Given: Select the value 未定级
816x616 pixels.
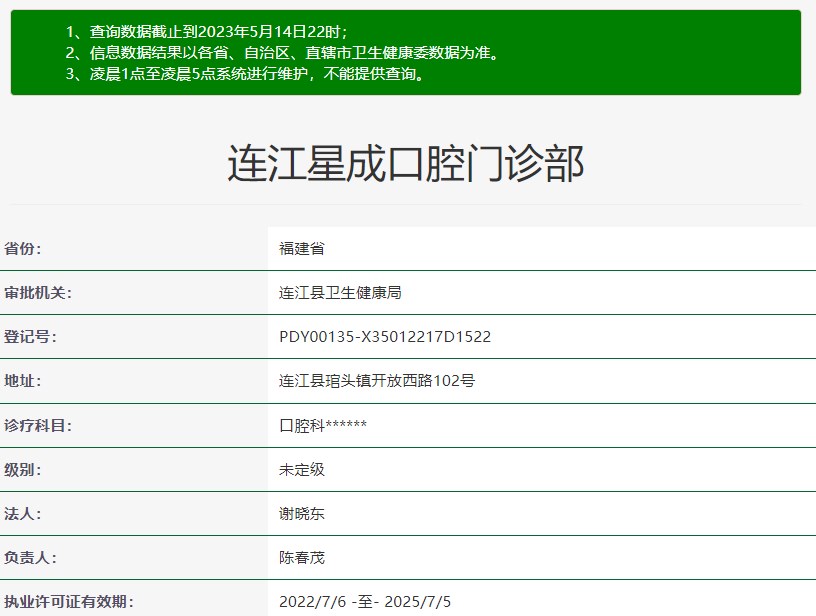Looking at the screenshot, I should click(302, 470).
